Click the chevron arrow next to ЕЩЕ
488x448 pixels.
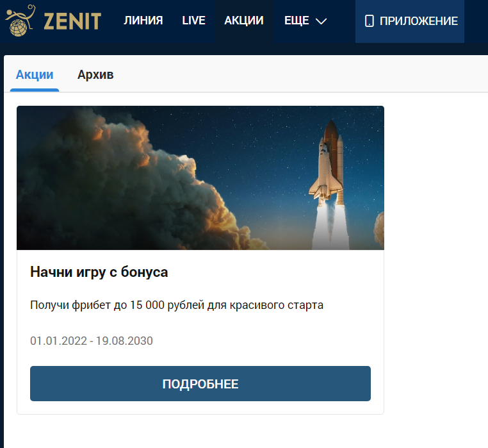pyautogui.click(x=321, y=21)
